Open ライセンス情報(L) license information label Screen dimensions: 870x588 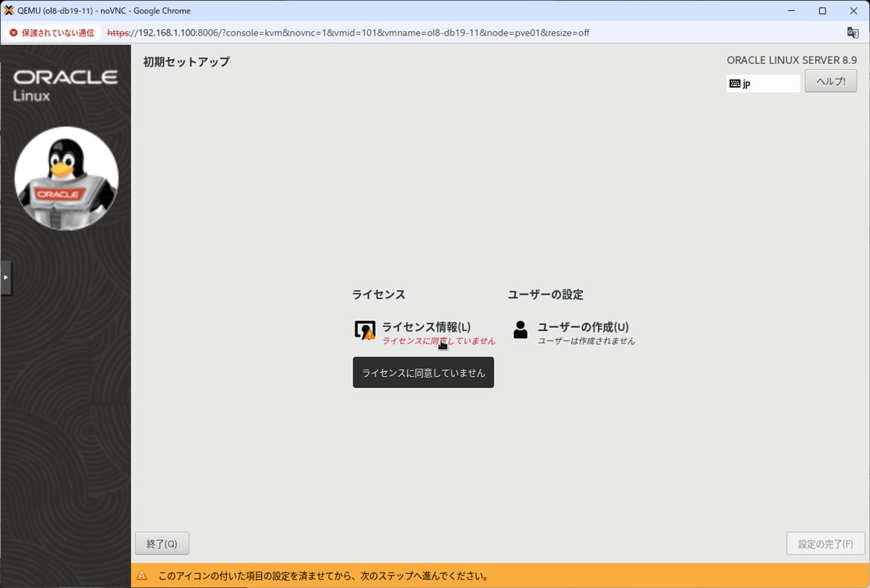point(426,327)
